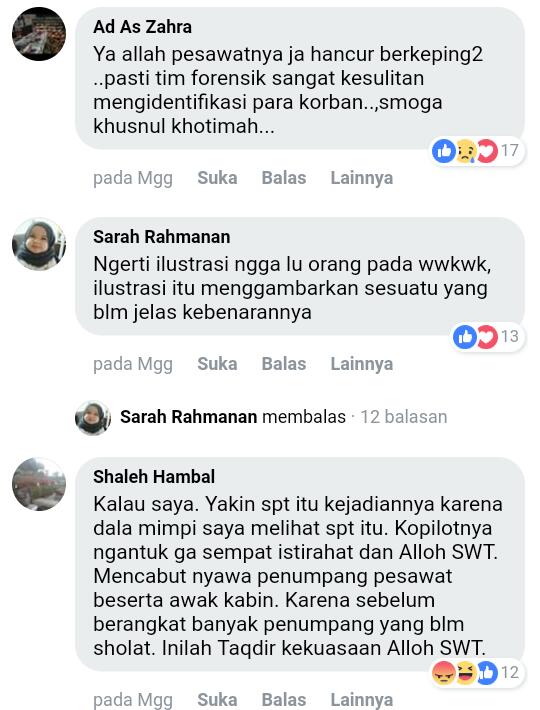This screenshot has width=540, height=710.
Task: Click the heart reaction icon on Ad As Zahra's comment
Action: 487,151
